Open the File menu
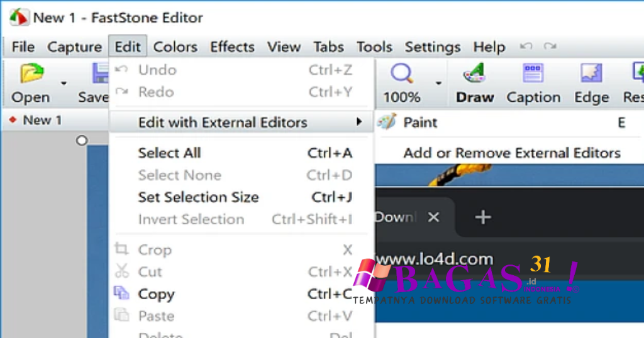Viewport: 644px width, 338px height. point(23,46)
